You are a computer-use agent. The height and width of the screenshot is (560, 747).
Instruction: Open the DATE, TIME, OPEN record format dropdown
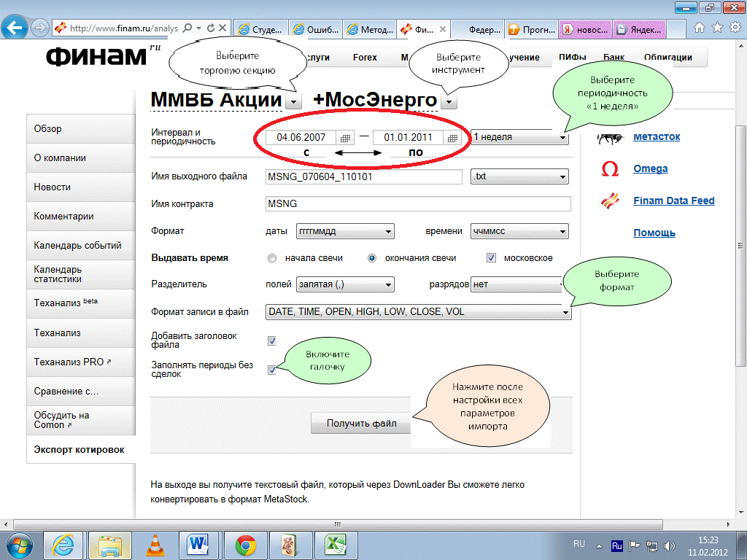pyautogui.click(x=418, y=312)
